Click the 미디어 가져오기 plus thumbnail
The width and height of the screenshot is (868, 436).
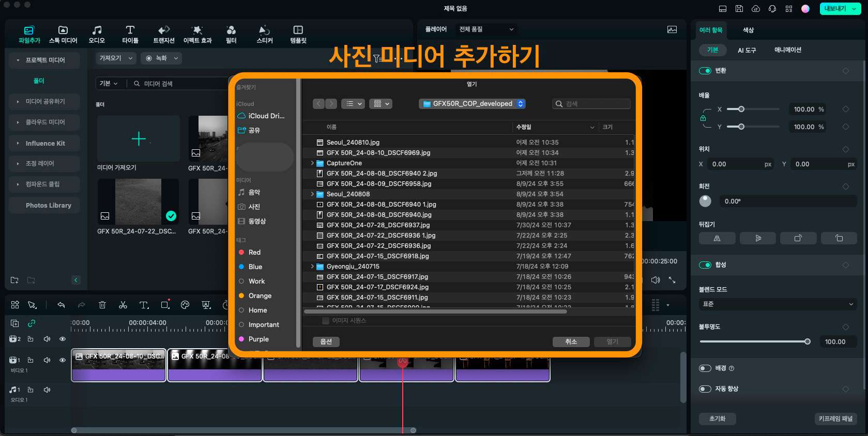click(x=139, y=138)
